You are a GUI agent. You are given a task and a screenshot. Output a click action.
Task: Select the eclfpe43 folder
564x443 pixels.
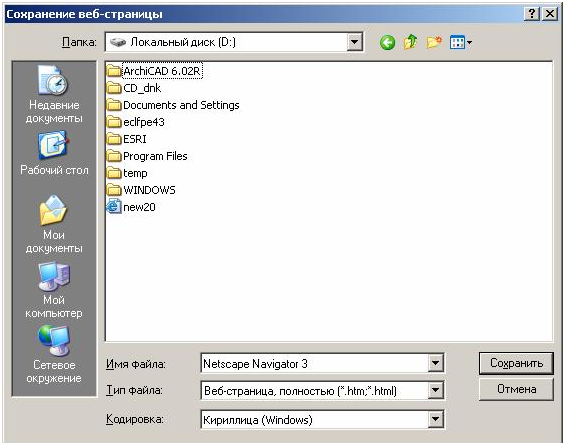[x=136, y=122]
